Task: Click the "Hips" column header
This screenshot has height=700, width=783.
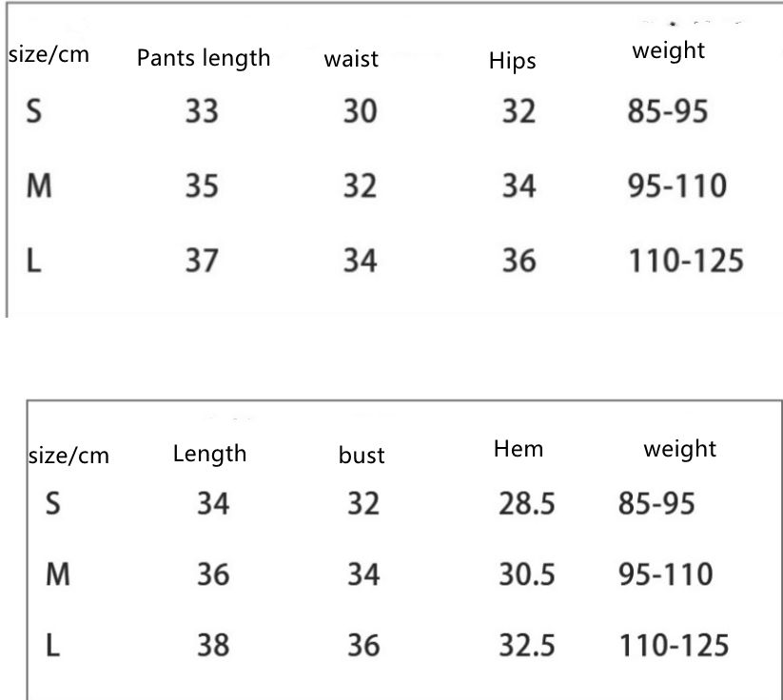Action: click(x=513, y=62)
